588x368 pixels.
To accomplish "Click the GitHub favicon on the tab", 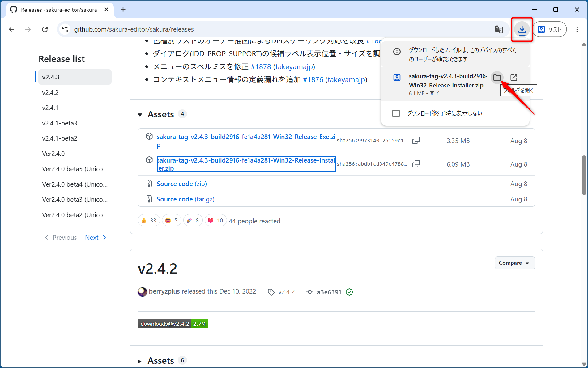I will tap(14, 10).
